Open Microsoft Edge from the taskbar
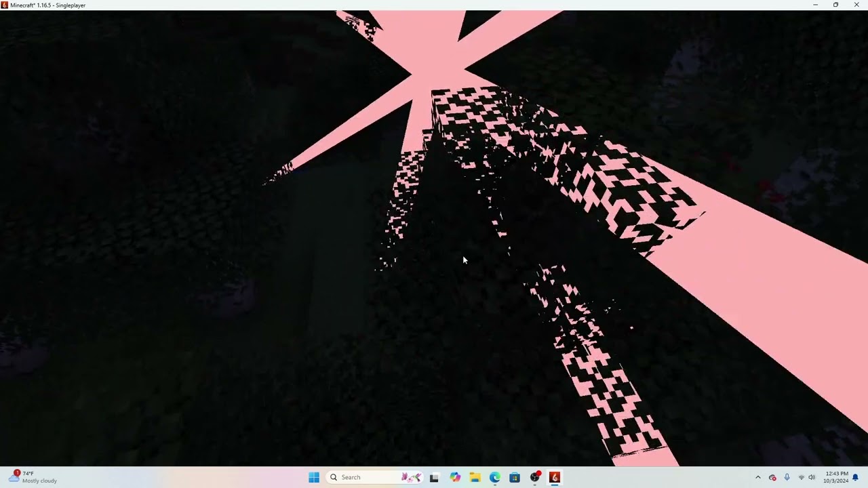The height and width of the screenshot is (488, 868). [494, 477]
